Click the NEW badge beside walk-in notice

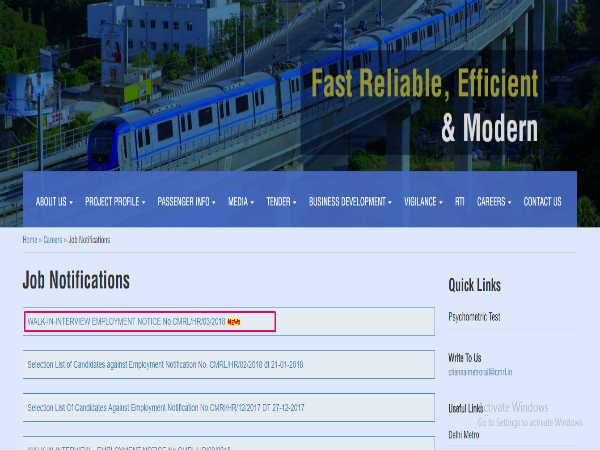(x=234, y=322)
